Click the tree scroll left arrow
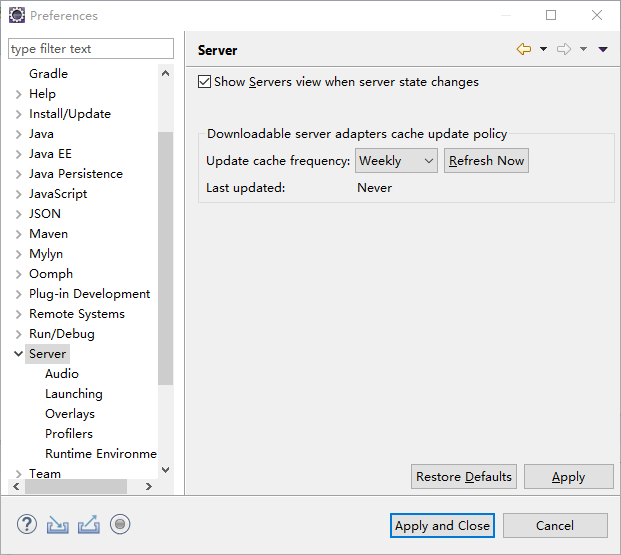This screenshot has width=621, height=555. click(16, 486)
